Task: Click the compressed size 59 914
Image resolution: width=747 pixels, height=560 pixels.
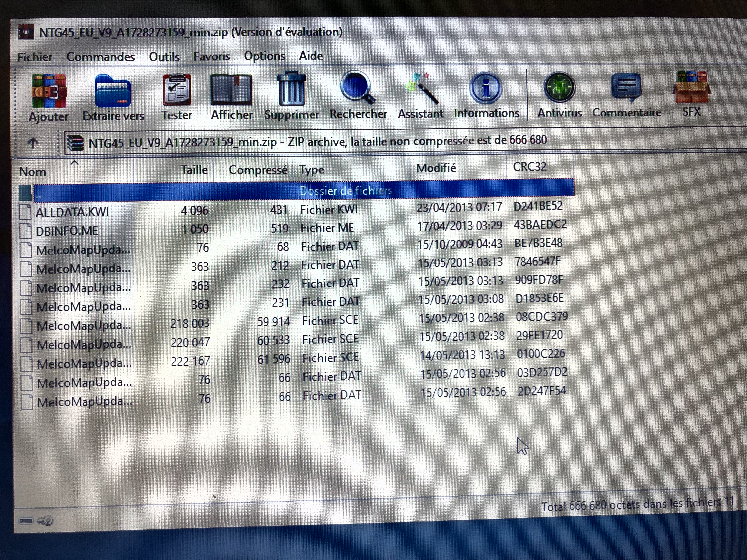Action: (273, 321)
